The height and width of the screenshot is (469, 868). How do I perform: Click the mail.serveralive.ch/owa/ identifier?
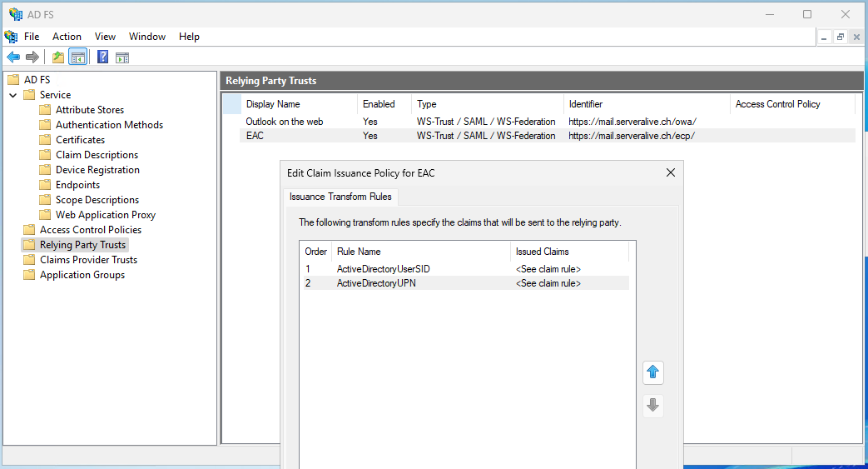(632, 122)
